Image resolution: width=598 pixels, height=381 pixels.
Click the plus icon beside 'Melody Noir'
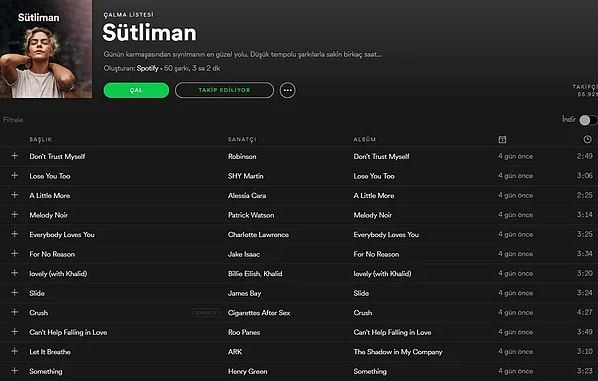tap(14, 214)
